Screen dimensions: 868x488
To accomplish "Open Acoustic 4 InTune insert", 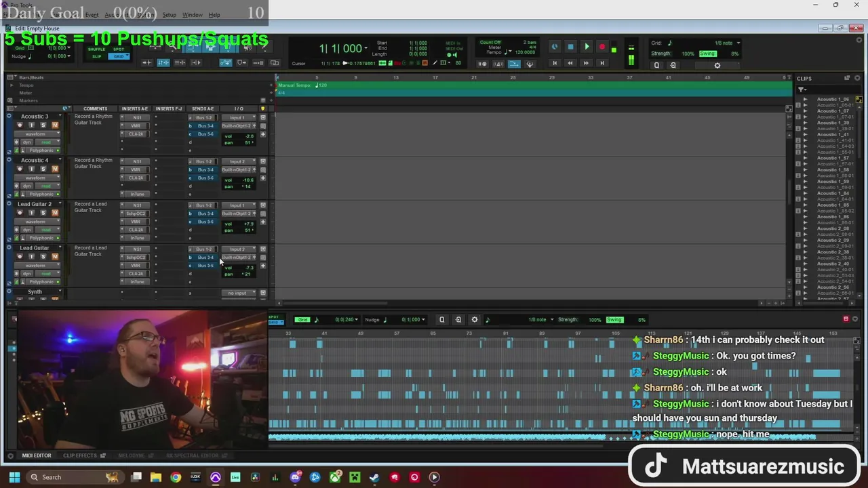I will click(136, 194).
